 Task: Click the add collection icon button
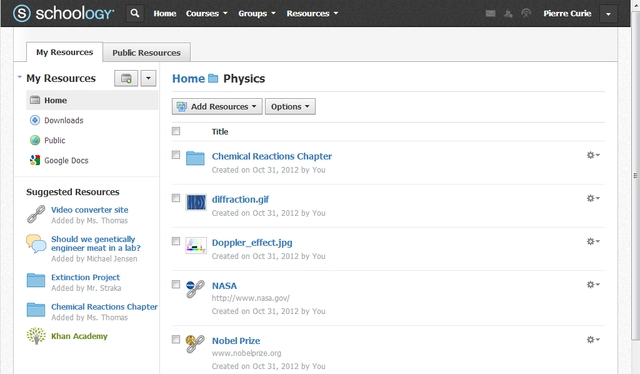[126, 78]
